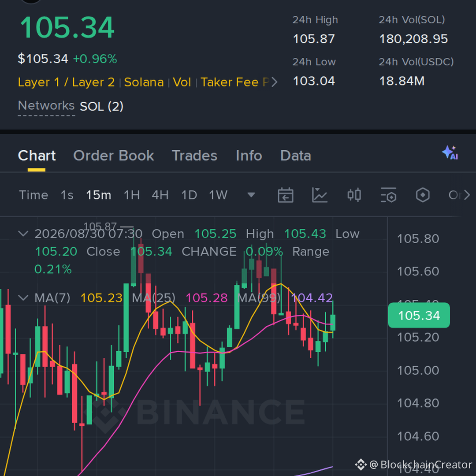Open the more time intervals dropdown
The image size is (476, 476).
pyautogui.click(x=251, y=195)
